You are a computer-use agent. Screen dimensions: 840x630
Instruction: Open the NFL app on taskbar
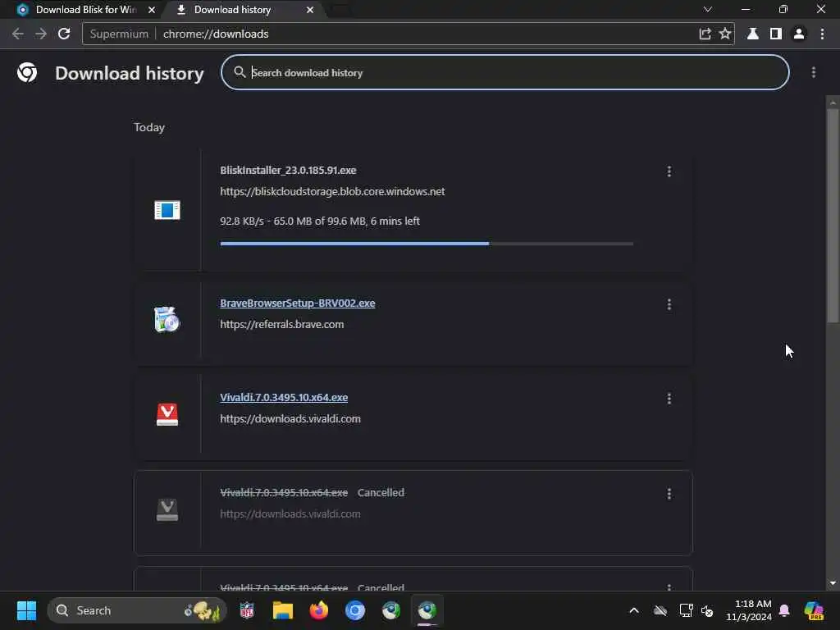pyautogui.click(x=246, y=610)
